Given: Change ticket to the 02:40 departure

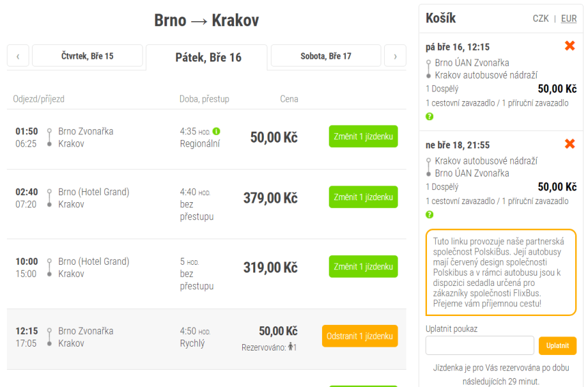Looking at the screenshot, I should coord(363,197).
